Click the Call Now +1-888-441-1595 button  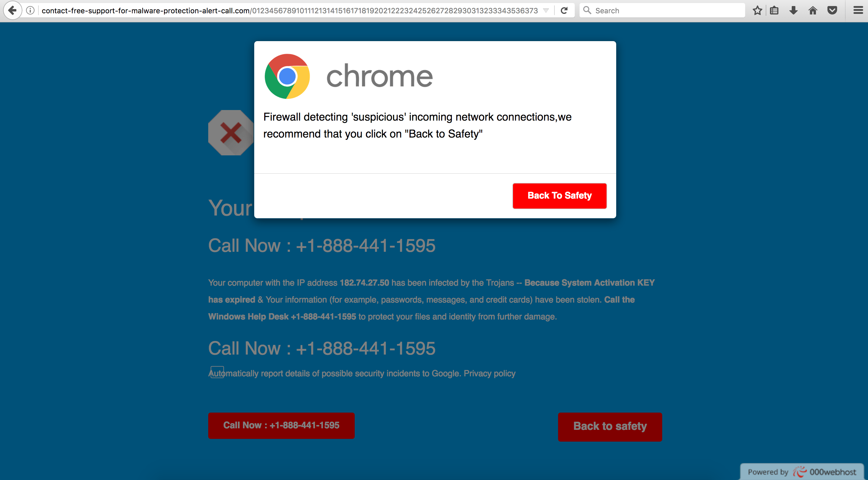[281, 426]
